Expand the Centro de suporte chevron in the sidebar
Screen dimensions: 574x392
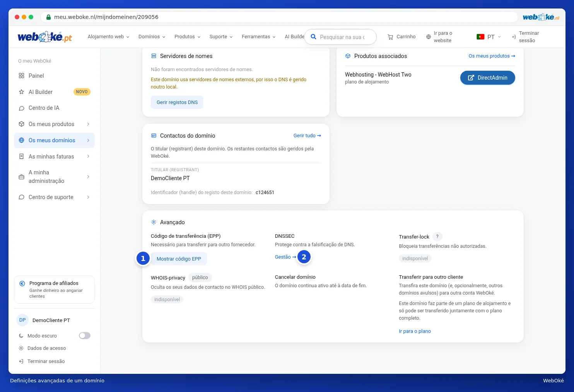click(x=88, y=197)
